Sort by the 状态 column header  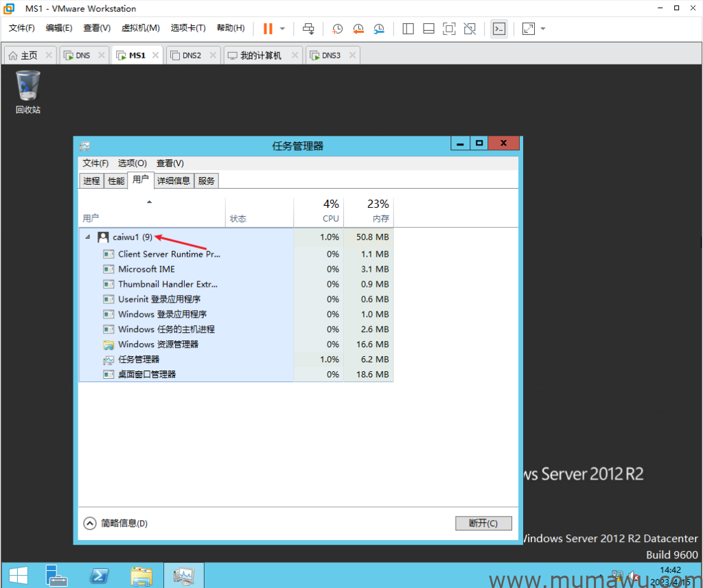tap(260, 213)
